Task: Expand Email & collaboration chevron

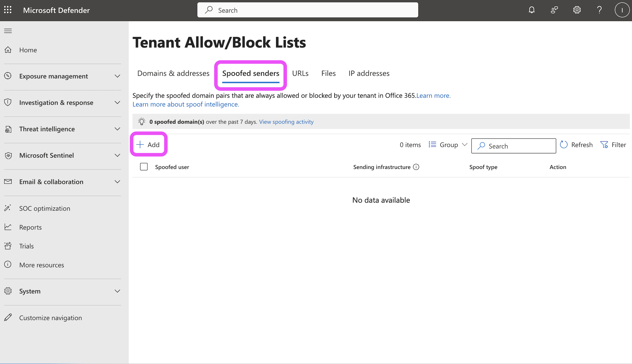Action: click(117, 182)
